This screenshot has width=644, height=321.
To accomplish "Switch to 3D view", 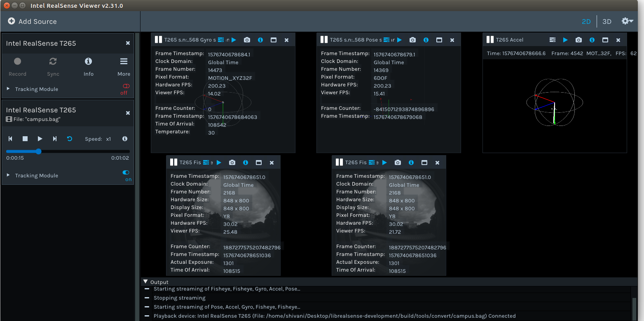I will click(x=607, y=21).
